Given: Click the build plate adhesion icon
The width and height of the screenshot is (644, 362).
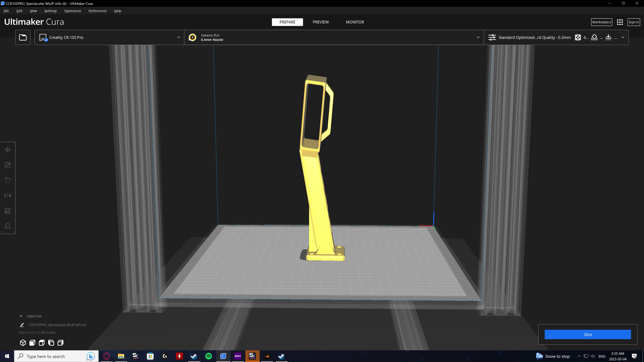Looking at the screenshot, I should 608,38.
